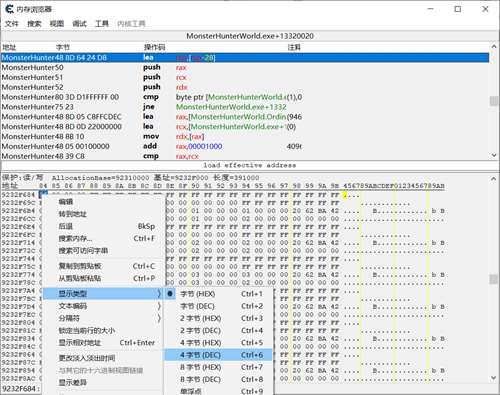Image resolution: width=500 pixels, height=395 pixels.
Task: Choose 显示差异 in the context menu
Action: (104, 383)
